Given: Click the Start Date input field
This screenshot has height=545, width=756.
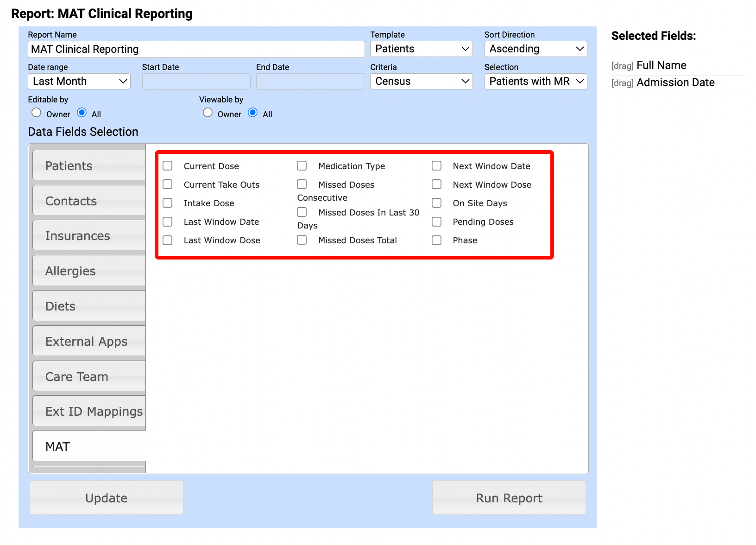Looking at the screenshot, I should (196, 81).
